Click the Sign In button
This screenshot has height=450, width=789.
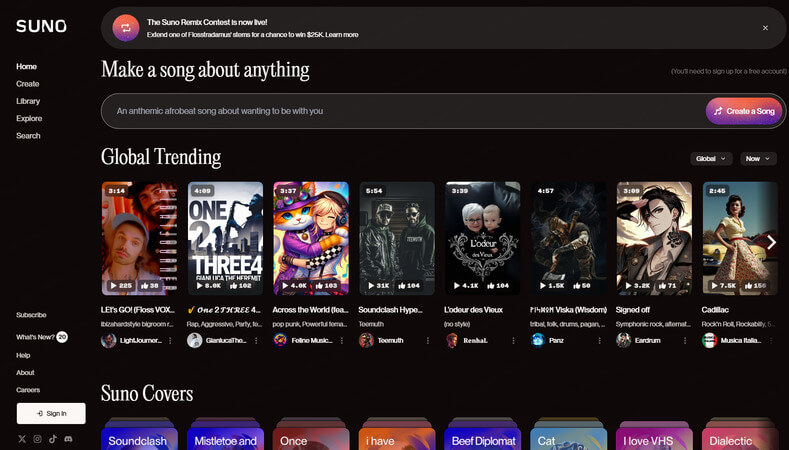[51, 413]
